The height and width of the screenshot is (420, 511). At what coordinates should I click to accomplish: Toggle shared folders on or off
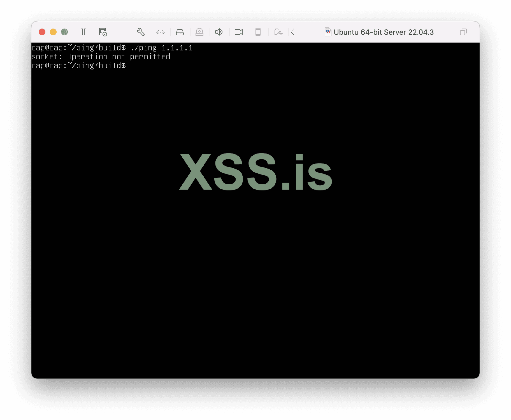[x=278, y=32]
